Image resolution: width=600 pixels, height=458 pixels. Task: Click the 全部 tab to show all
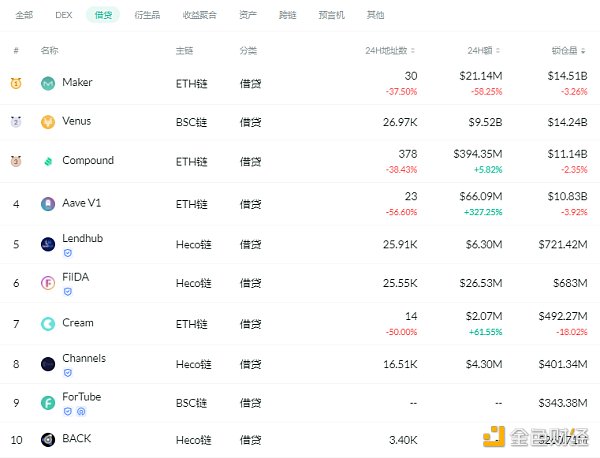(24, 16)
